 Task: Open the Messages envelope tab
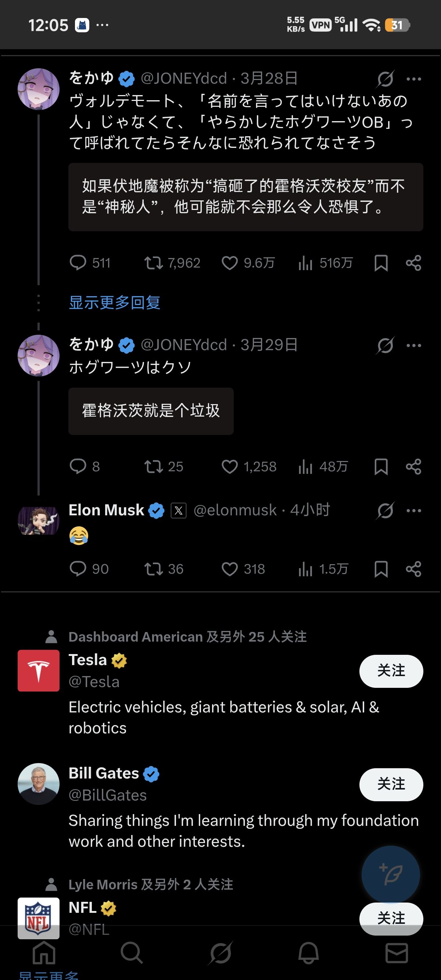(397, 953)
